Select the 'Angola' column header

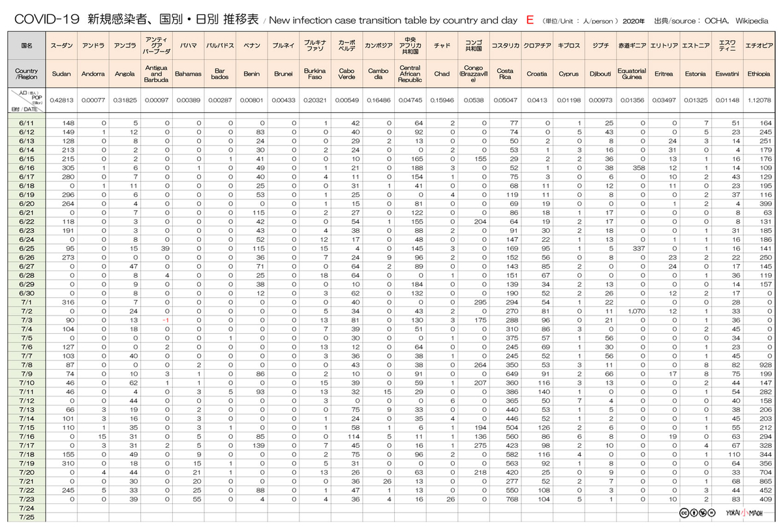[124, 74]
